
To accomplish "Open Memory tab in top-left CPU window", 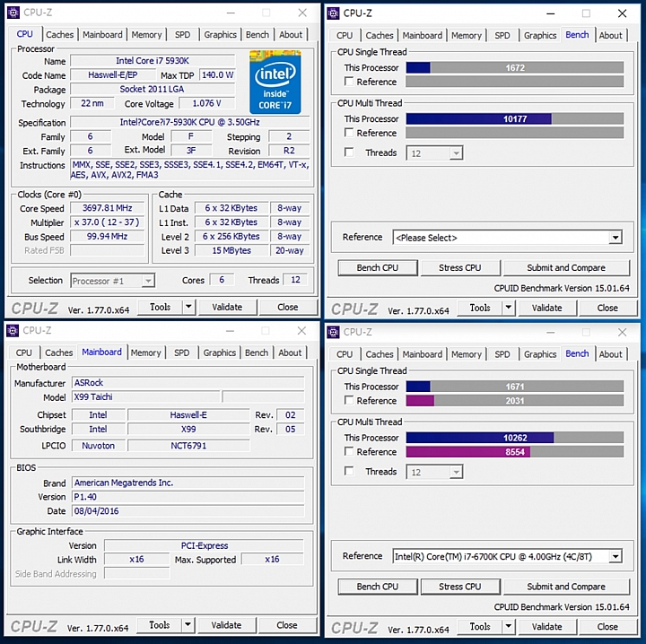I will pyautogui.click(x=146, y=35).
